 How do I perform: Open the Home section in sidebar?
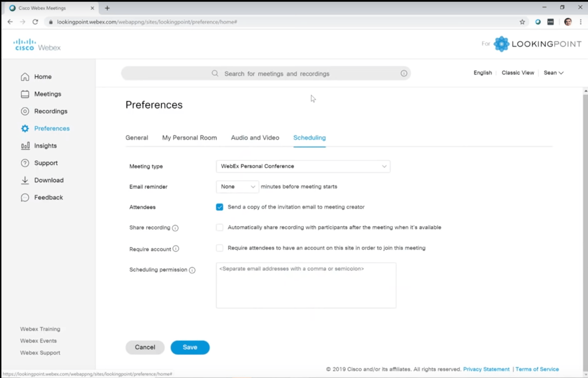(42, 76)
